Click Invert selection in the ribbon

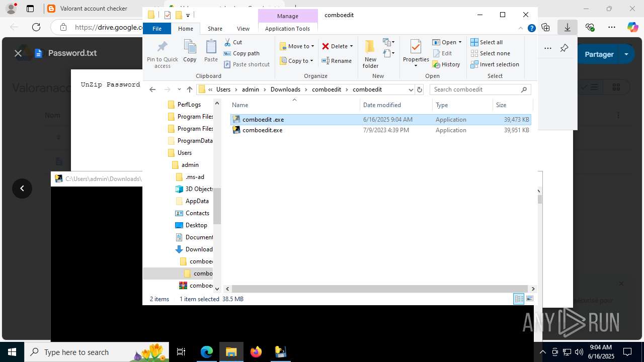[x=495, y=64]
